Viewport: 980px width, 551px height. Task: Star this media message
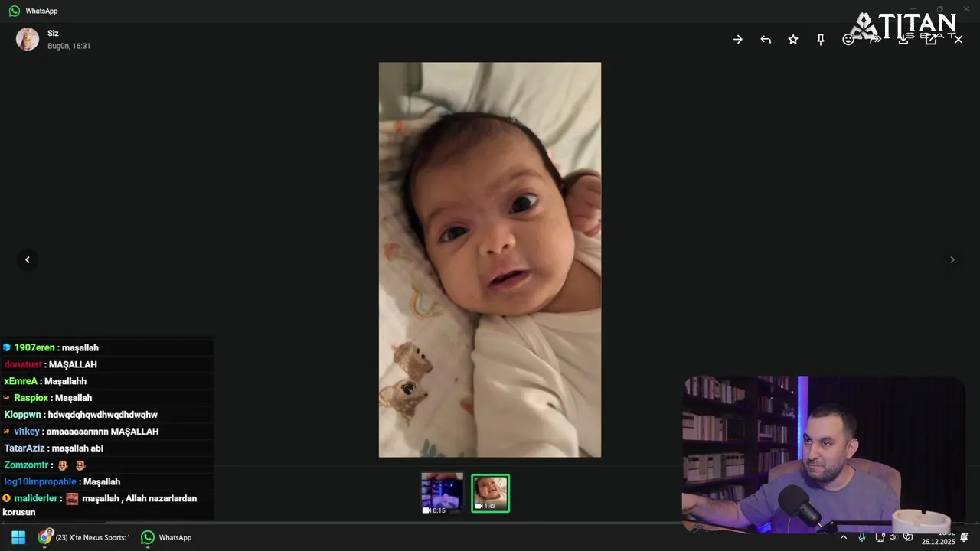[x=793, y=40]
